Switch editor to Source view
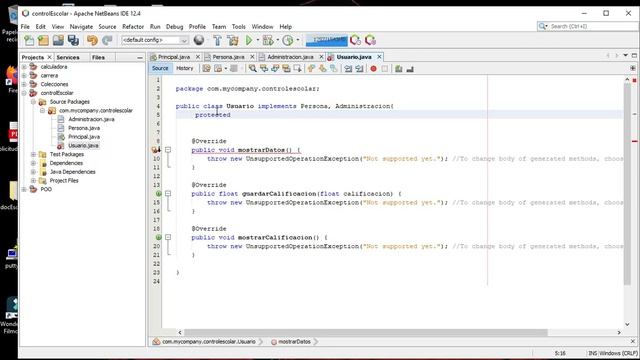This screenshot has height=360, width=640. pos(160,68)
